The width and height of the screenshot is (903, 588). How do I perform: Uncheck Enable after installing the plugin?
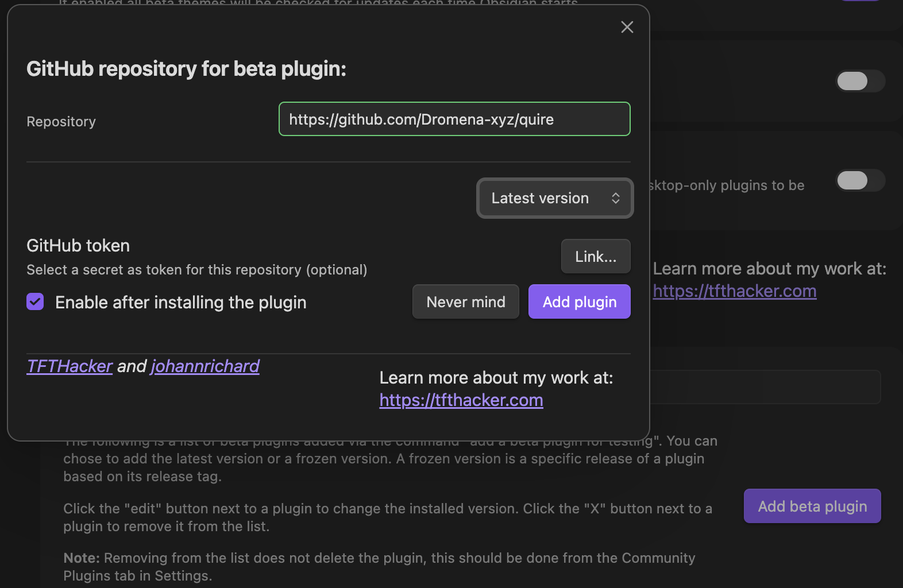tap(35, 301)
